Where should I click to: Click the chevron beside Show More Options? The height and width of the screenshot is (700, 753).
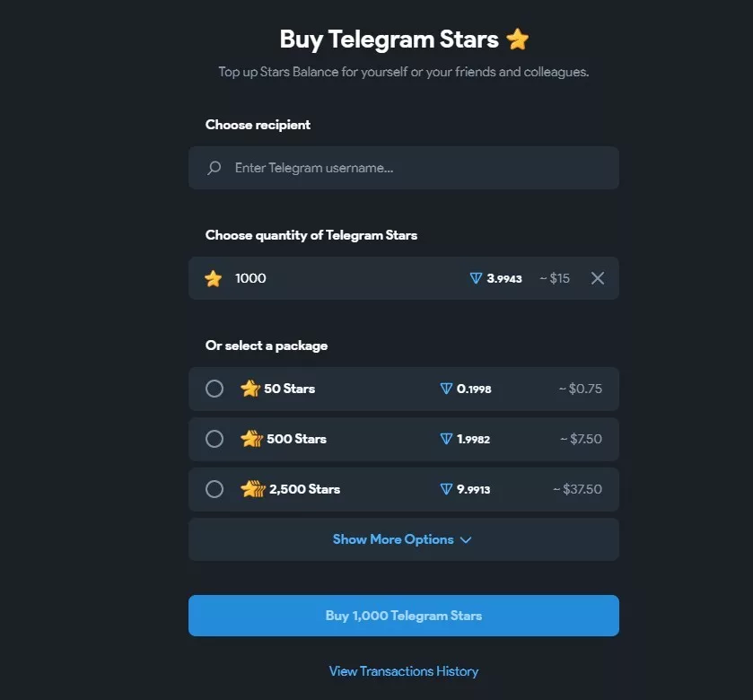(x=465, y=540)
